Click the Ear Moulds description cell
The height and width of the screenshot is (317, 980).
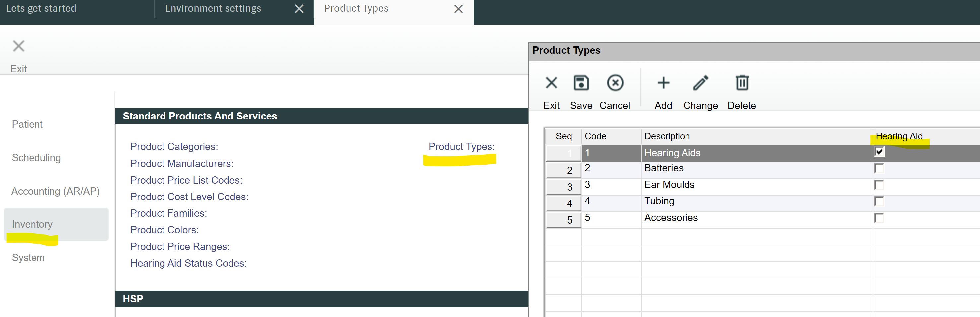tap(757, 187)
